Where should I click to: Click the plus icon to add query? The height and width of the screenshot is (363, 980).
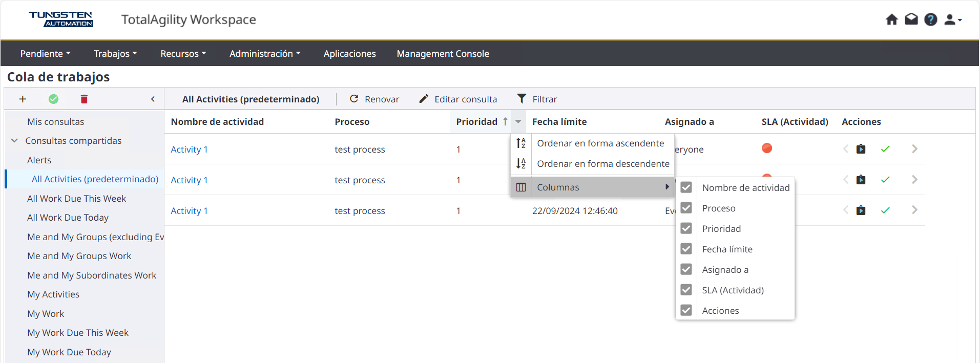pos(23,99)
